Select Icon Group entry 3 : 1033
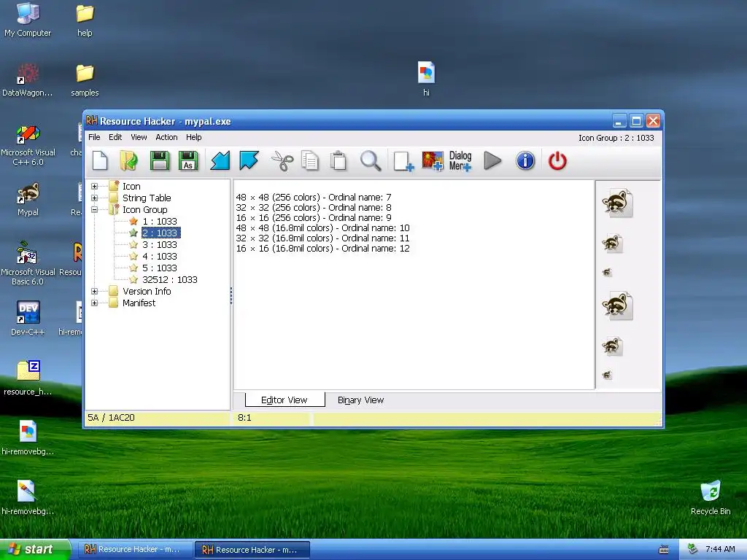747x560 pixels. (160, 244)
